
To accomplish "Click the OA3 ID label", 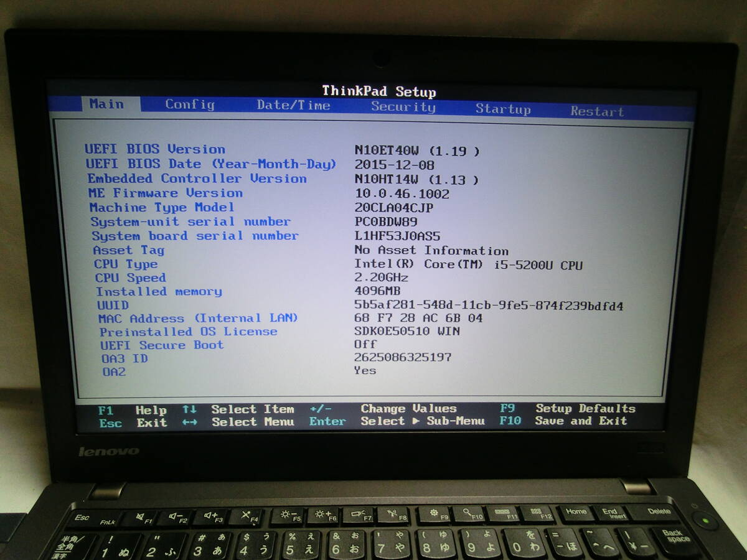I will pos(125,358).
